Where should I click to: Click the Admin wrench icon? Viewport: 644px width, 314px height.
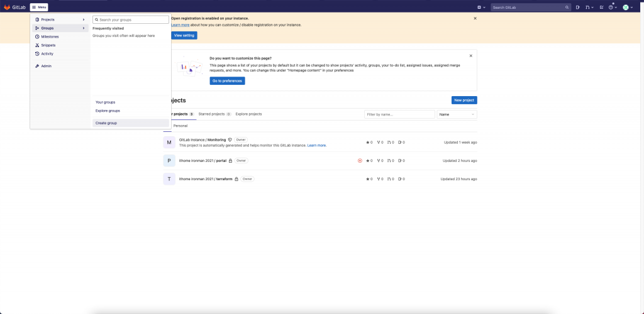(x=37, y=66)
